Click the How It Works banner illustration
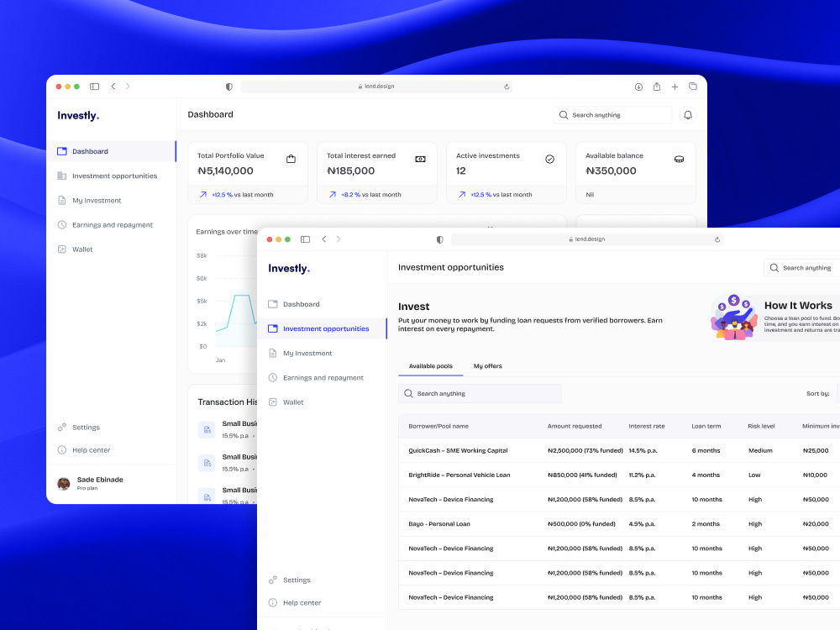Screen dimensions: 840x630 [734, 318]
